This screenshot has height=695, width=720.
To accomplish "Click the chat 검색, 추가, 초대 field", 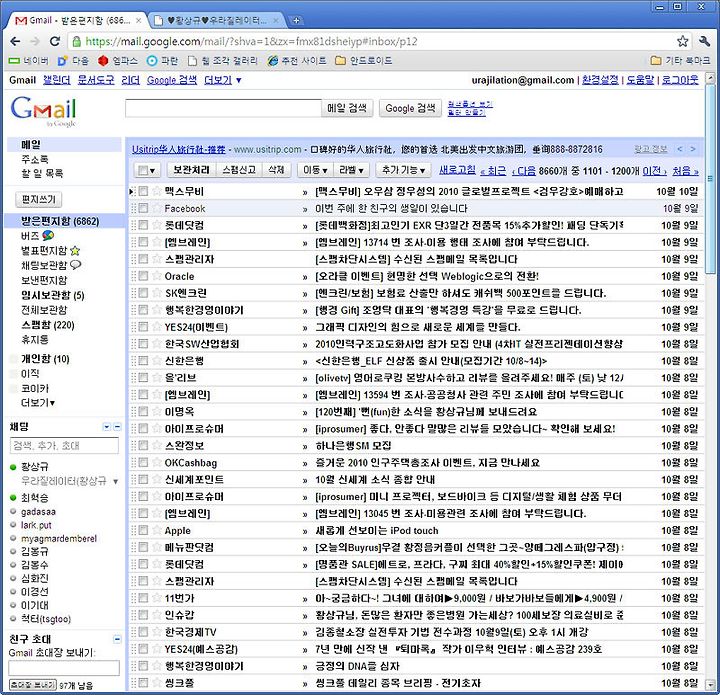I will click(x=64, y=445).
